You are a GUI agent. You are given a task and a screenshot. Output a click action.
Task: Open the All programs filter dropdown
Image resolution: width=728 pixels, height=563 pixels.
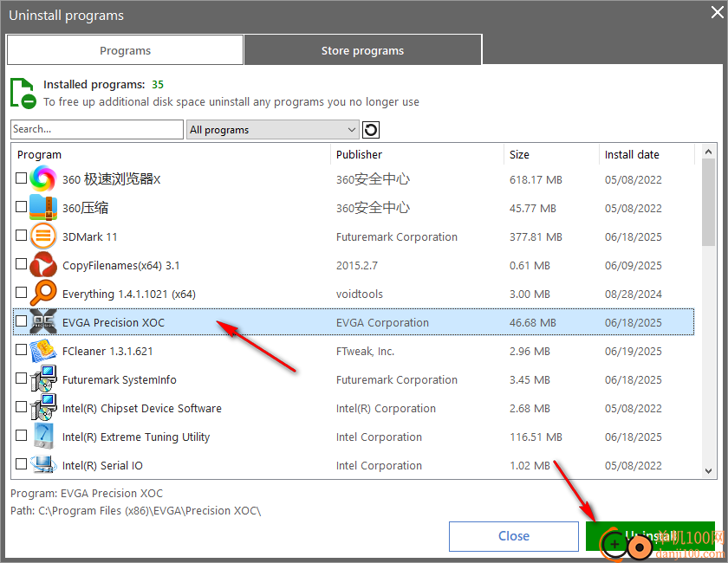click(272, 130)
